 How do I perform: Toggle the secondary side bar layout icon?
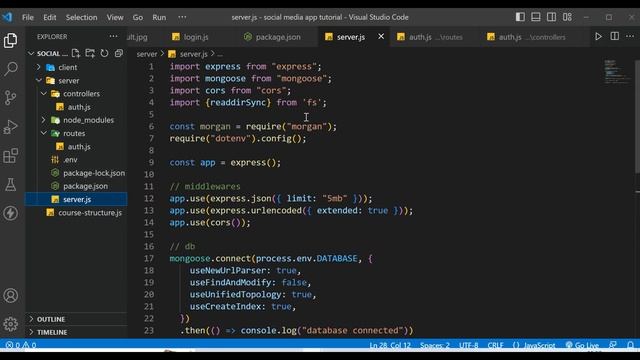(x=551, y=17)
